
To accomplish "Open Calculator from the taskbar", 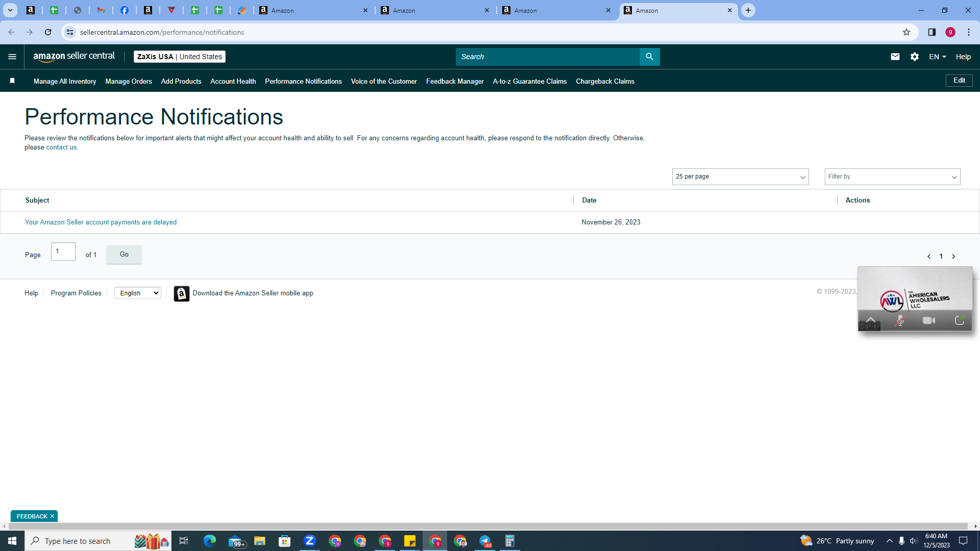I will [x=509, y=541].
